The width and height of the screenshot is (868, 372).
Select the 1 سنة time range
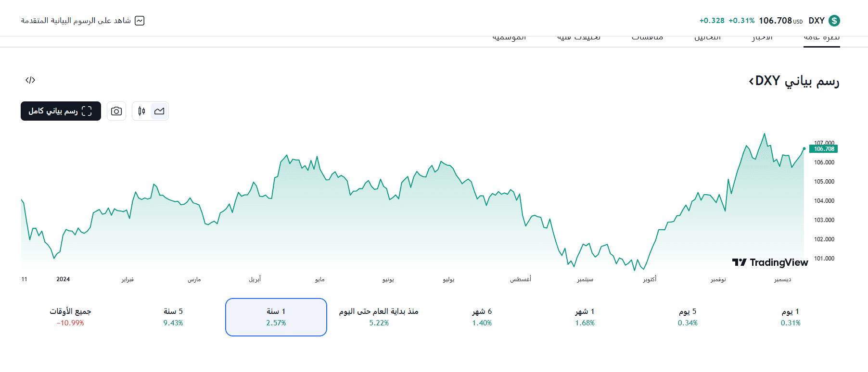[x=276, y=317]
